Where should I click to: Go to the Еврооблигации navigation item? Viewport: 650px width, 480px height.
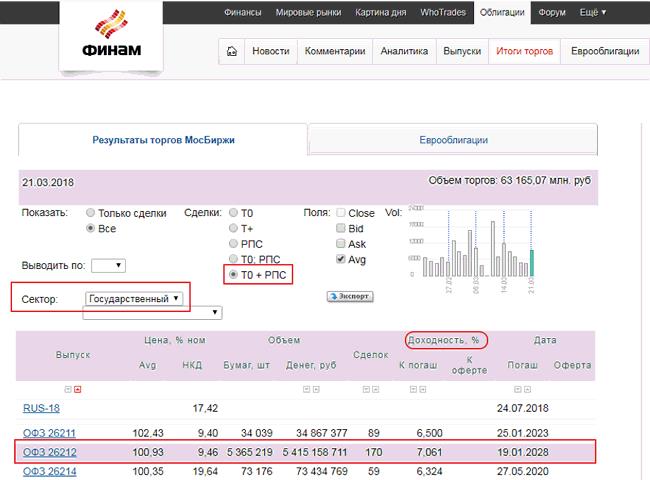click(x=605, y=51)
